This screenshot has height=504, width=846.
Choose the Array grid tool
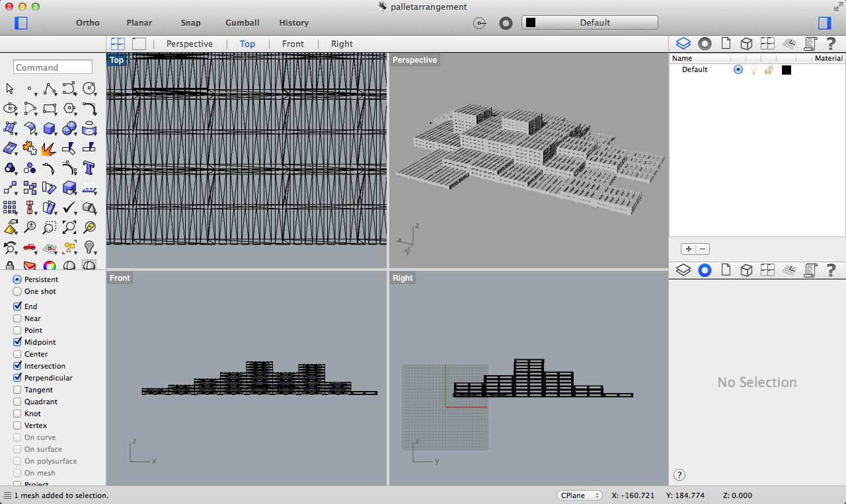10,207
